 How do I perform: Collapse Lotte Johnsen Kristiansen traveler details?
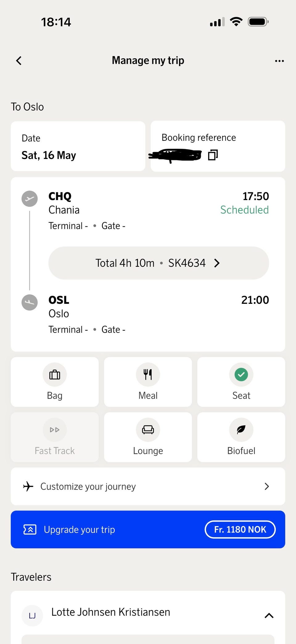click(x=269, y=616)
